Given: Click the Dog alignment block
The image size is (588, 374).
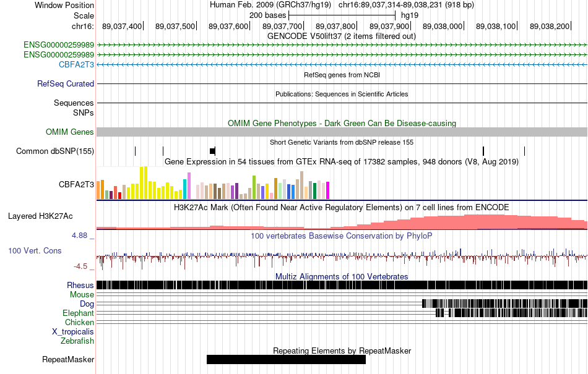Looking at the screenshot, I should pos(504,304).
